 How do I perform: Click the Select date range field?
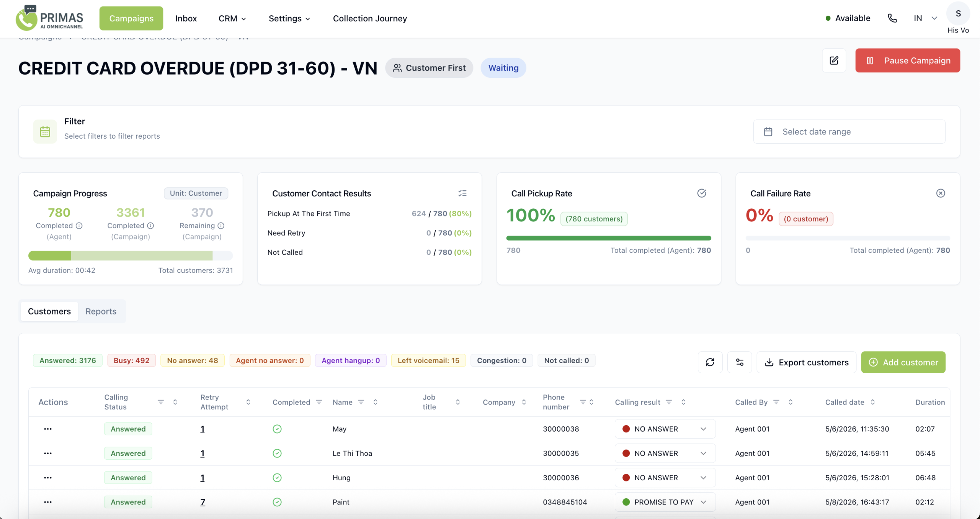[x=849, y=131]
